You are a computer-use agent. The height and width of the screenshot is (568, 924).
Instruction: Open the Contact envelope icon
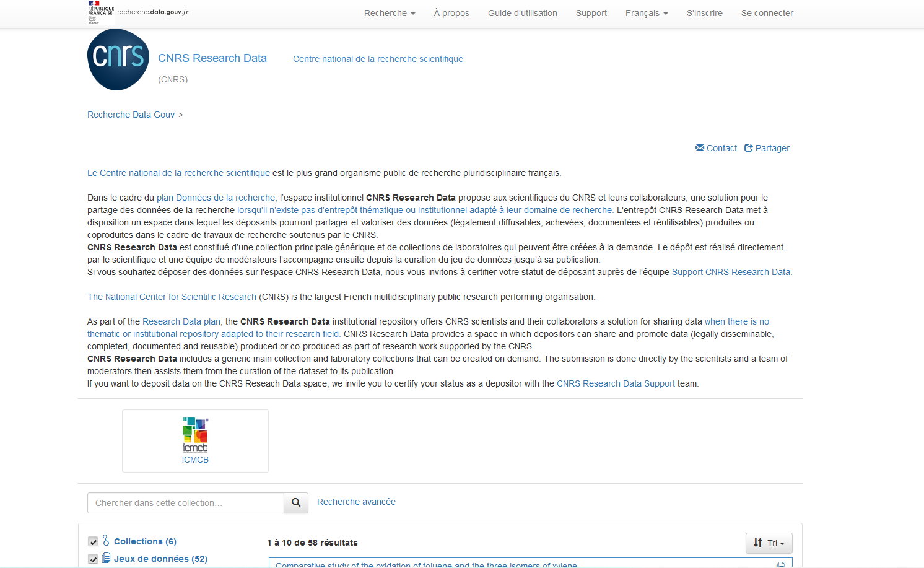click(x=699, y=147)
